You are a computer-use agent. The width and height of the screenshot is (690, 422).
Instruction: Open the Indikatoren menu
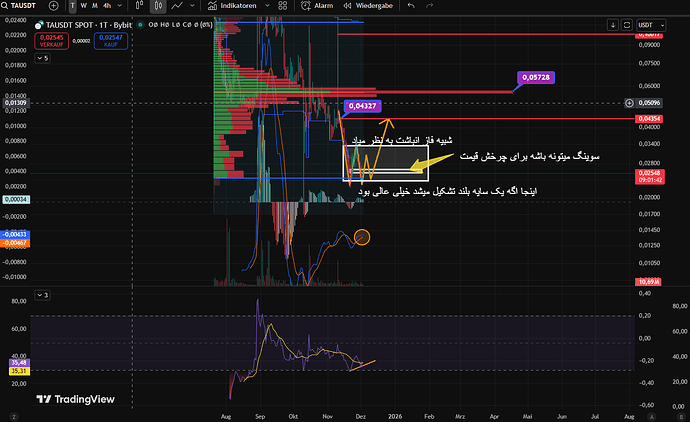pos(231,5)
